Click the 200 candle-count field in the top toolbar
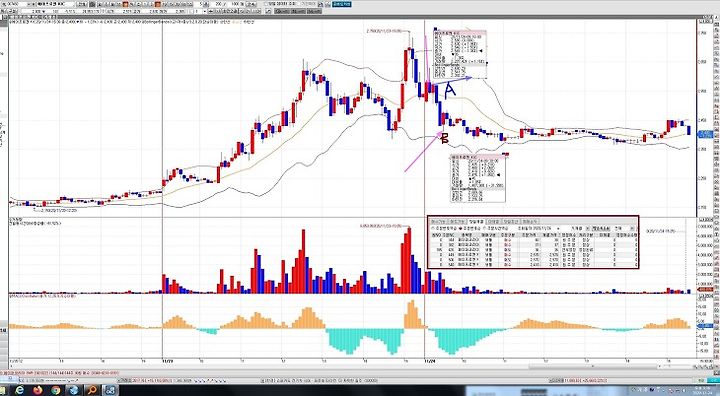720x396 pixels. coord(219,4)
